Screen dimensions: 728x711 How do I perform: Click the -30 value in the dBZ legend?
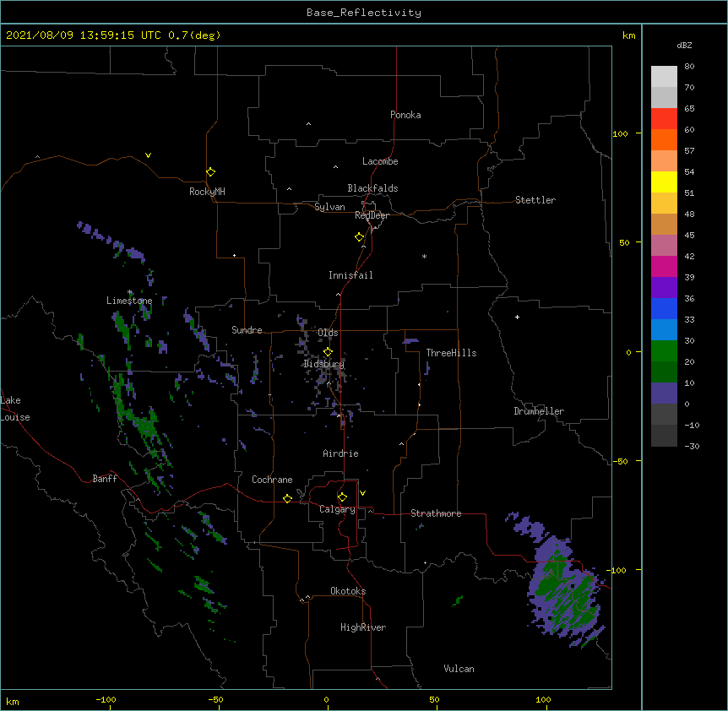coord(692,446)
